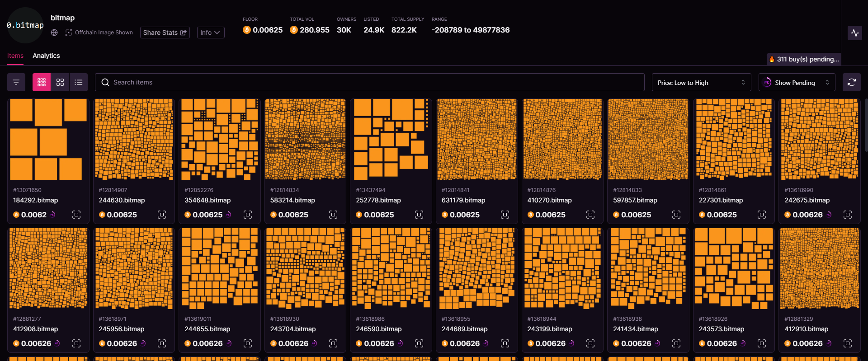Select 244689.bitmap with scan icon

click(505, 343)
